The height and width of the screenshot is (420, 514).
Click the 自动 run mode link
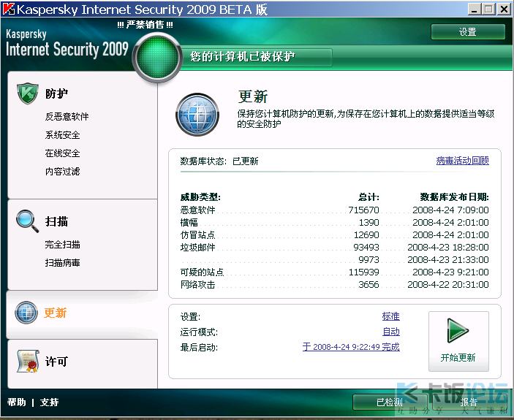click(x=391, y=332)
